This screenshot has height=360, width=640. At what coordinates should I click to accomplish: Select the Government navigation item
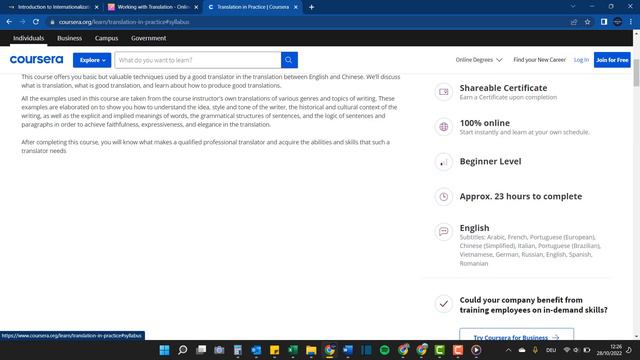click(x=149, y=38)
